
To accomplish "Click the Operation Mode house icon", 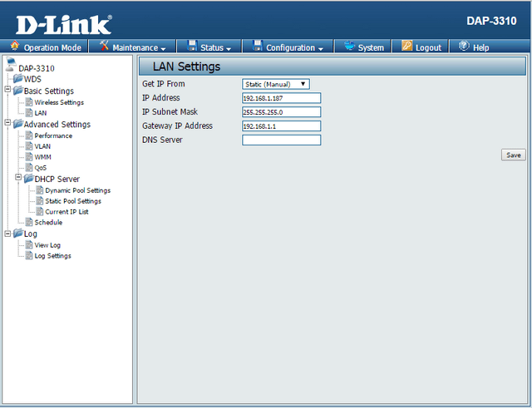I will (x=15, y=46).
